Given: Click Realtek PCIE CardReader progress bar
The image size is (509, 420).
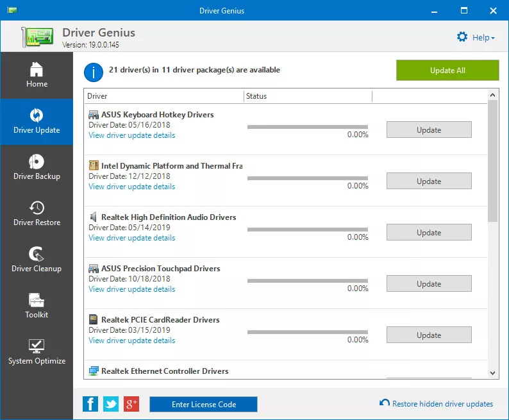Looking at the screenshot, I should pos(308,332).
